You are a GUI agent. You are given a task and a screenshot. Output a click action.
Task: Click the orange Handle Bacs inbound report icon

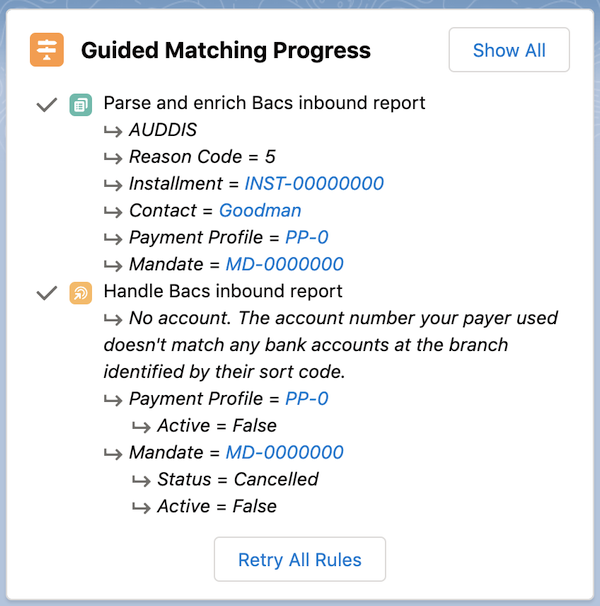click(80, 293)
